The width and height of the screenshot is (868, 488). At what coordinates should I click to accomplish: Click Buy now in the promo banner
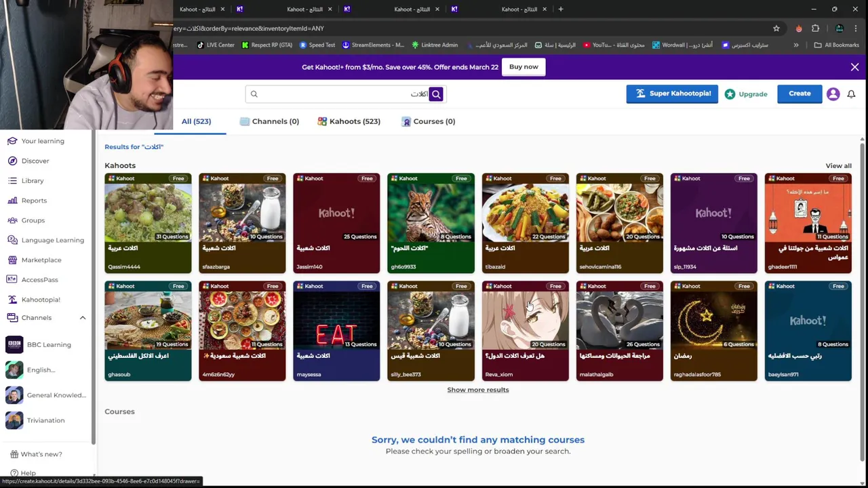(524, 66)
